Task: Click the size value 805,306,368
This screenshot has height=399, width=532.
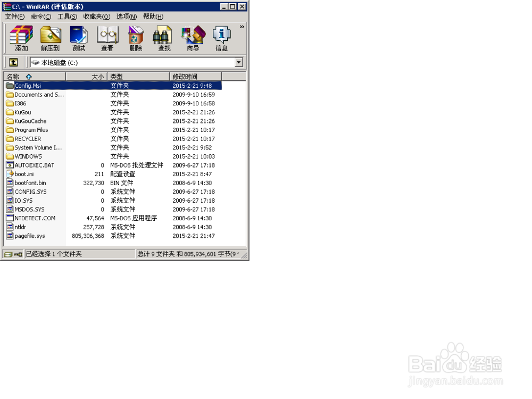Action: [88, 236]
